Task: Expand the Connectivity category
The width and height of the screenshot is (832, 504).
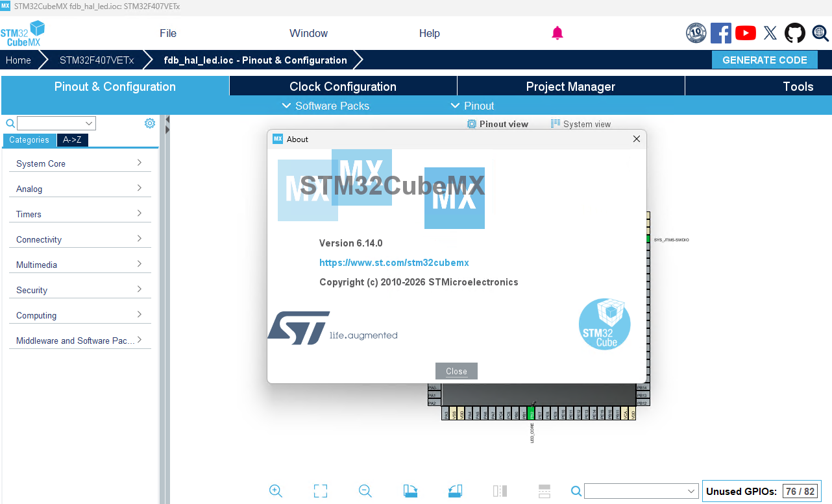Action: 80,239
